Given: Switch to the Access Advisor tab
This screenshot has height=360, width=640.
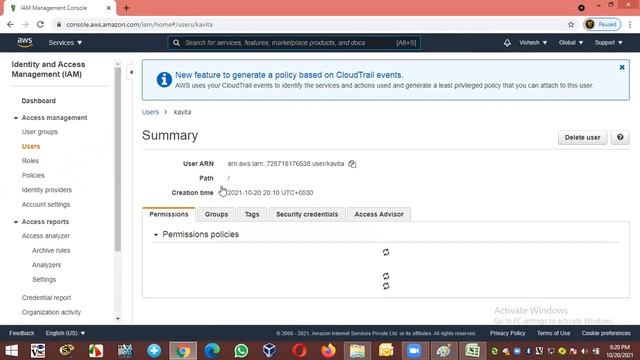Looking at the screenshot, I should (x=379, y=214).
